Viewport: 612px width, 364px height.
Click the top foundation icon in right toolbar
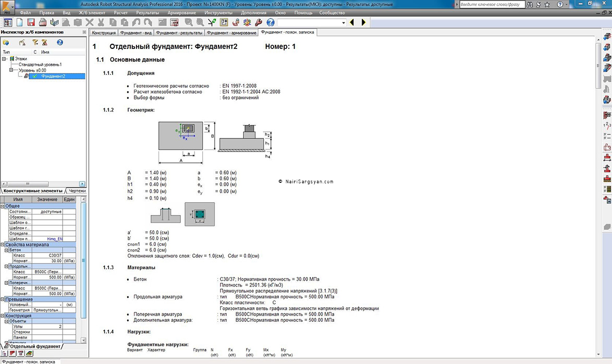click(607, 36)
